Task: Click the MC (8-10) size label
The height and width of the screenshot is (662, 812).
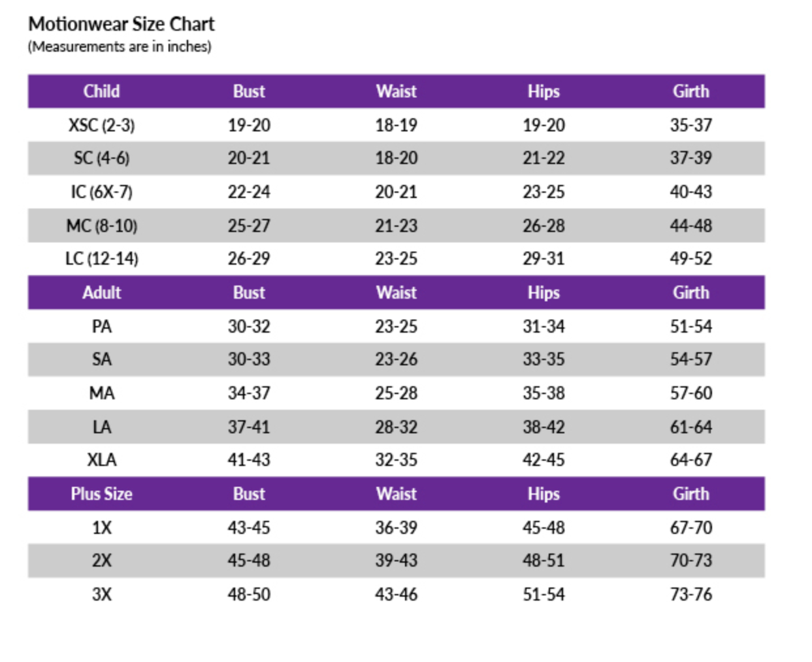Action: tap(101, 226)
